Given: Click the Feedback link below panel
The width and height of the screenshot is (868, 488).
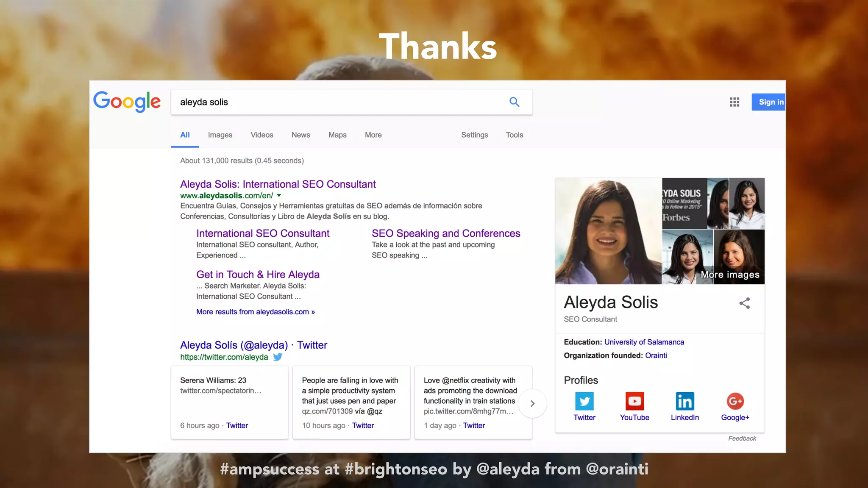Looking at the screenshot, I should tap(742, 438).
